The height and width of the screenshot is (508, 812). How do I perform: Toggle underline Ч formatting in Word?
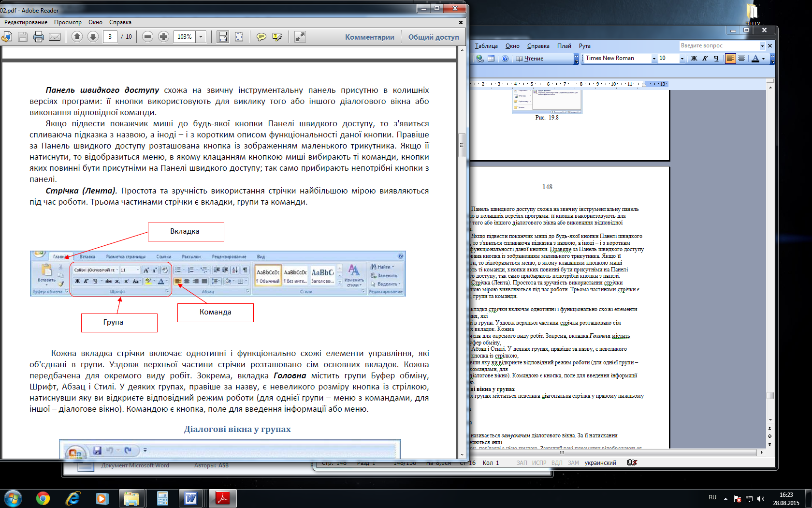(x=716, y=59)
